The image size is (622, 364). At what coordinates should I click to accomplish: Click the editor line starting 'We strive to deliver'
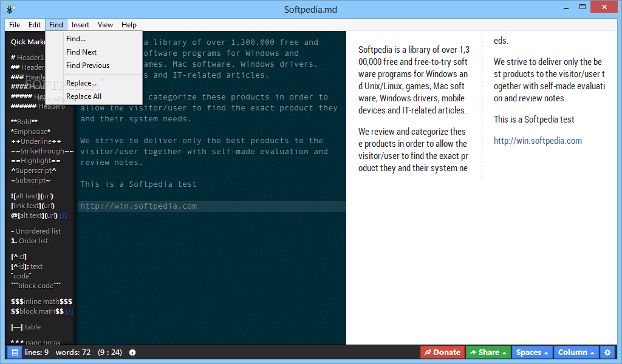tap(202, 141)
